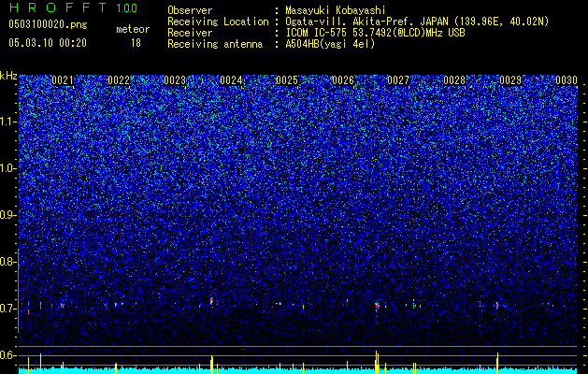Click the 0027 time marker
The image size is (588, 374).
point(398,80)
